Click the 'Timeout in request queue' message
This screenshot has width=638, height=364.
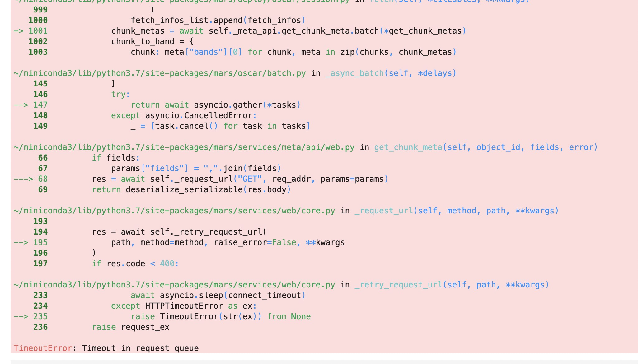[x=140, y=348]
